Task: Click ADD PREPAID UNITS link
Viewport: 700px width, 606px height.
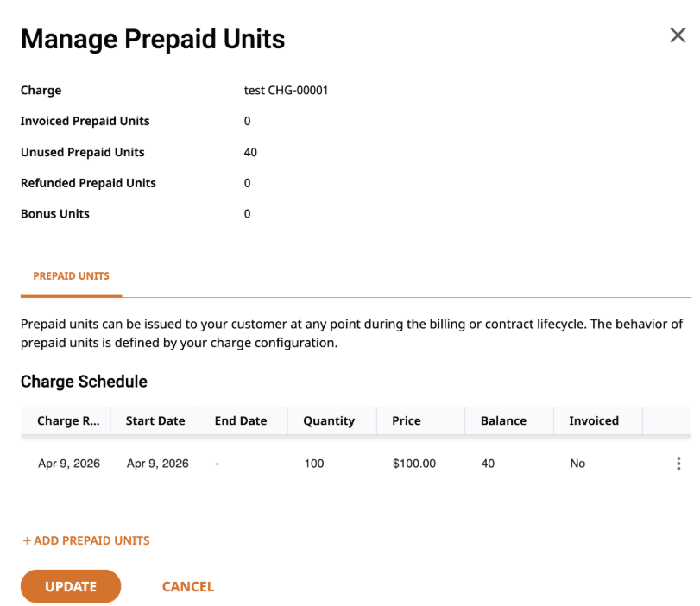Action: click(86, 540)
